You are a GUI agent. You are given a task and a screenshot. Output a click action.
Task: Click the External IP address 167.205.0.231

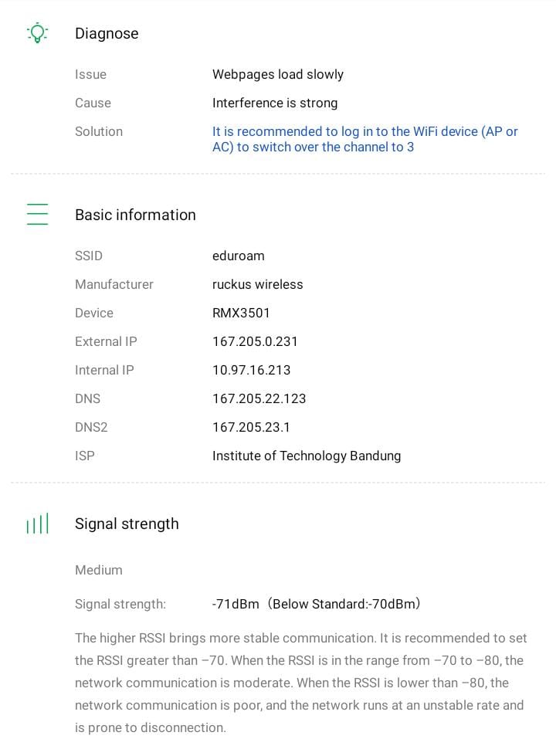[255, 341]
